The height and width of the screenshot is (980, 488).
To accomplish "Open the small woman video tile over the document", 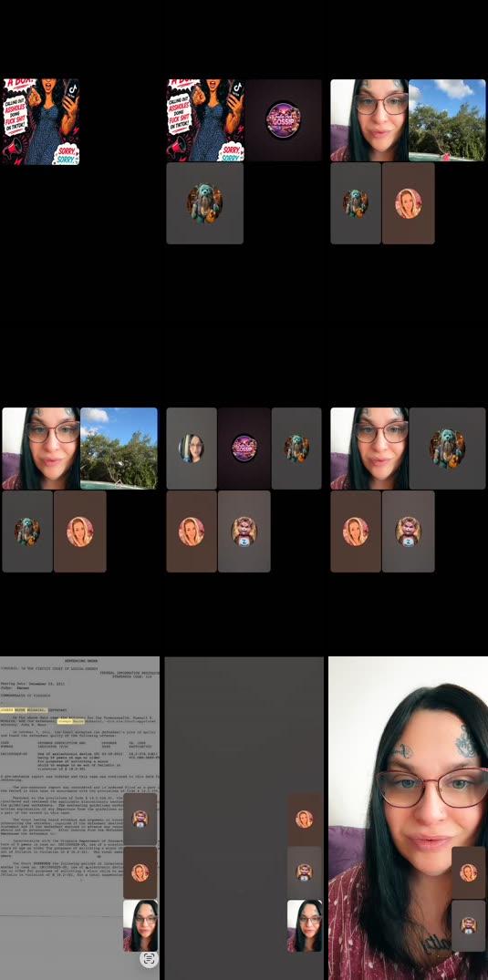I will pyautogui.click(x=140, y=925).
